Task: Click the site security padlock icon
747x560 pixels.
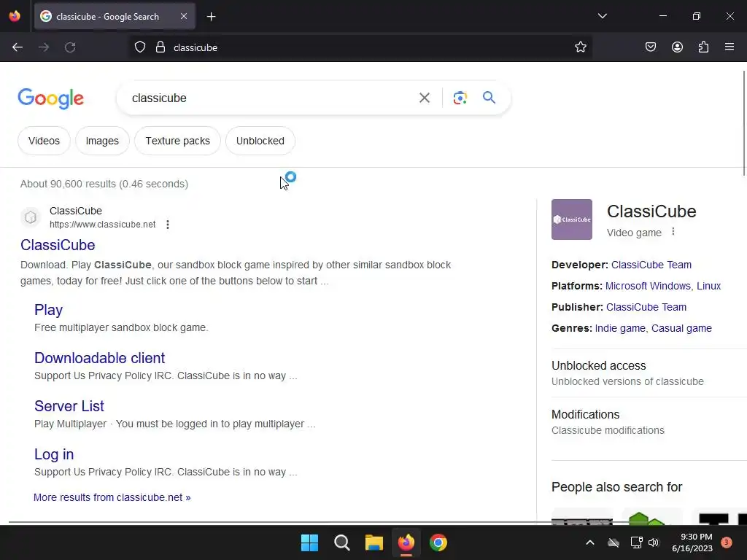Action: click(160, 47)
